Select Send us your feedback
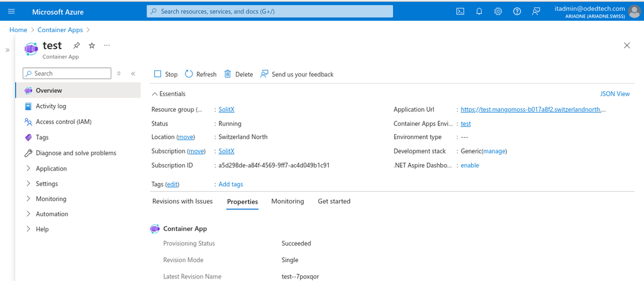 (x=297, y=74)
